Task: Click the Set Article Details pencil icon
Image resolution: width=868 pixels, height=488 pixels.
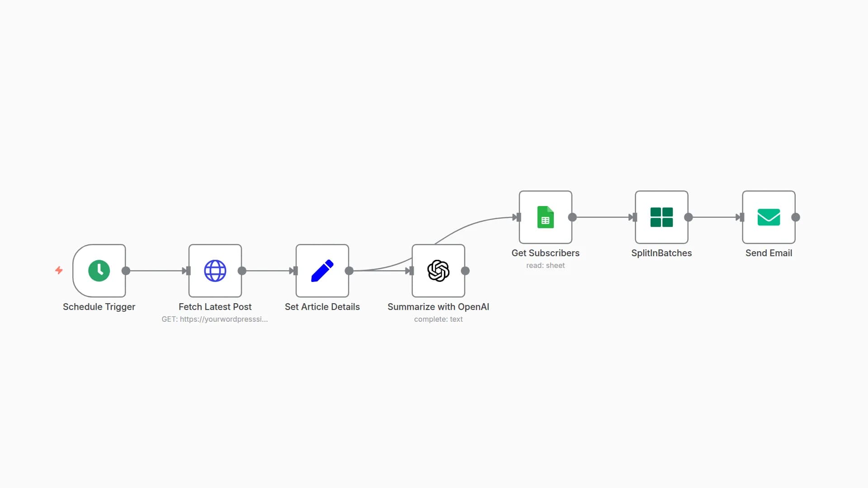Action: (321, 271)
